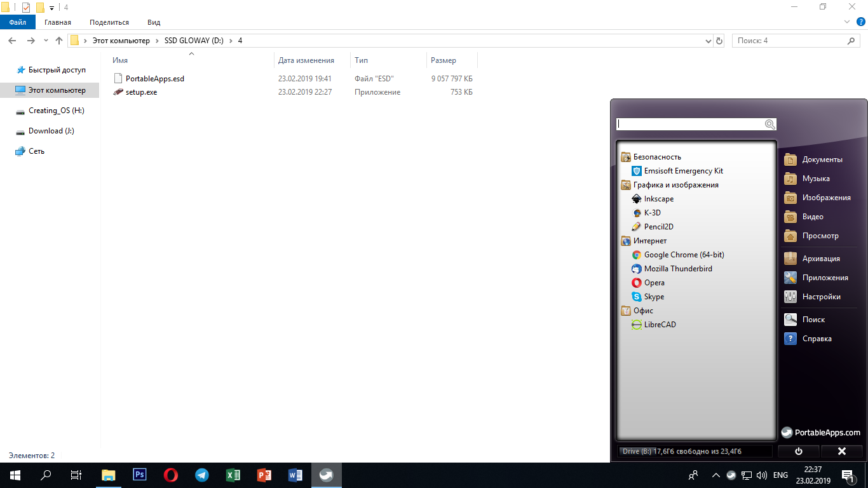
Task: Click Поиск in the PortableApps sidebar
Action: [804, 320]
